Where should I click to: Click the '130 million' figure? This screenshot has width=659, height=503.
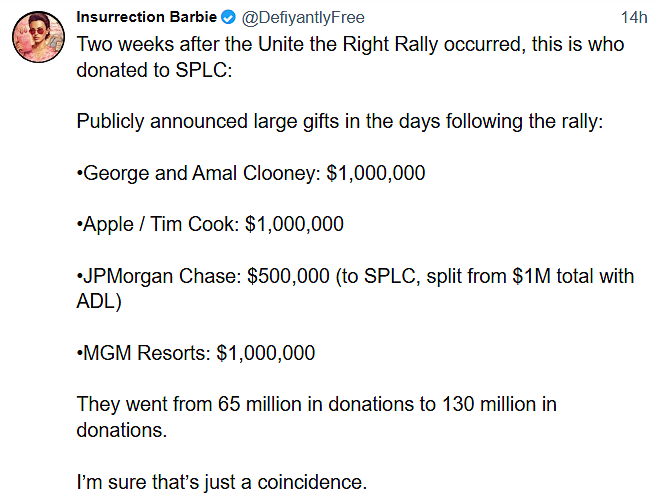coord(489,404)
